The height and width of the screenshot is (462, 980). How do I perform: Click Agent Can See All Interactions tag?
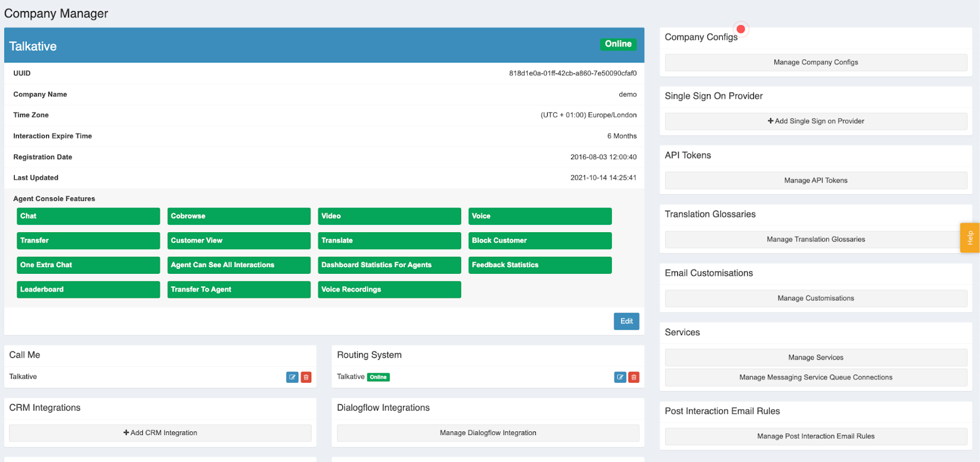coord(239,265)
